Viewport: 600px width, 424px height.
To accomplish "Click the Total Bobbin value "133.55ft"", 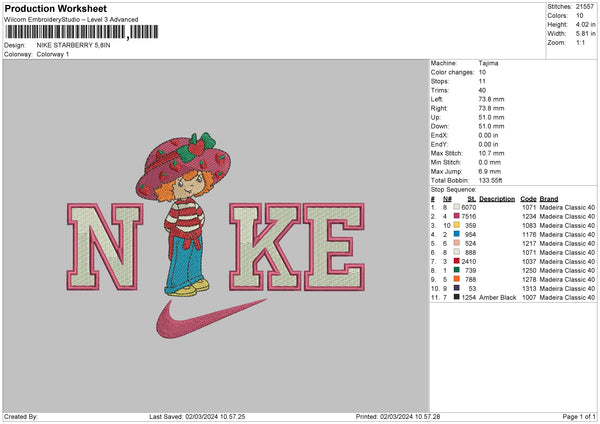I will click(x=490, y=180).
